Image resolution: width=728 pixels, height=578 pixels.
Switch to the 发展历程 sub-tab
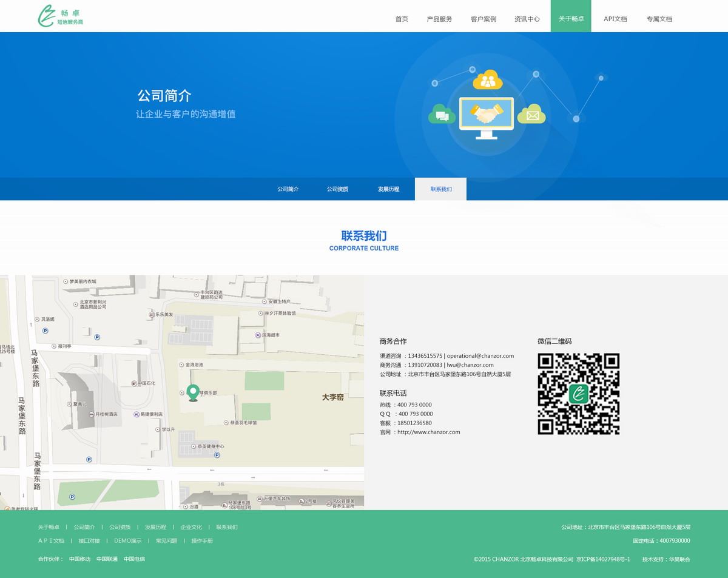pyautogui.click(x=388, y=189)
